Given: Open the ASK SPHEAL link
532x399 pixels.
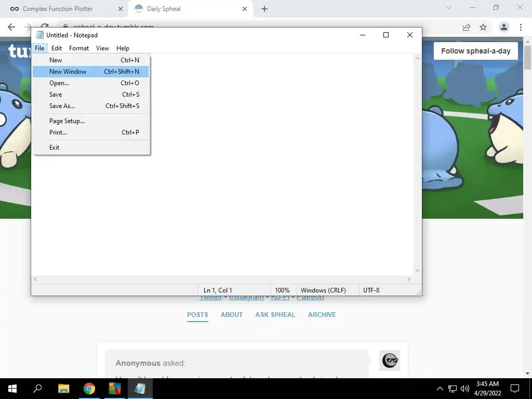Looking at the screenshot, I should pyautogui.click(x=275, y=314).
